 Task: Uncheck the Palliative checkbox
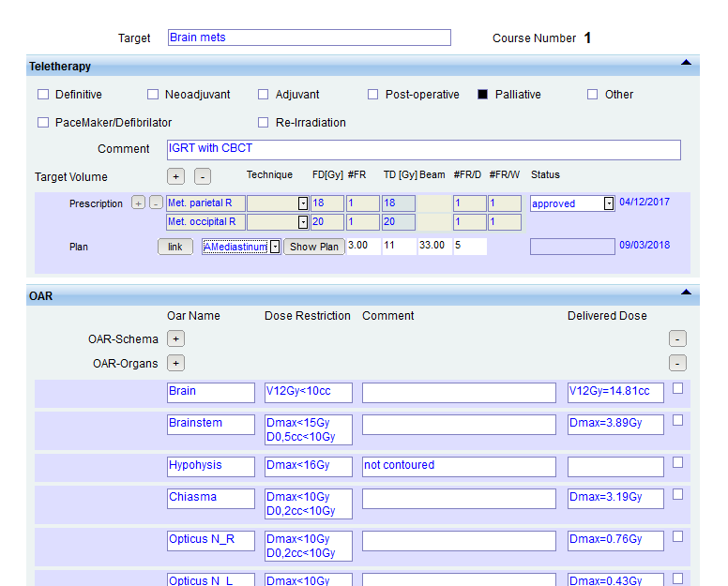point(483,94)
